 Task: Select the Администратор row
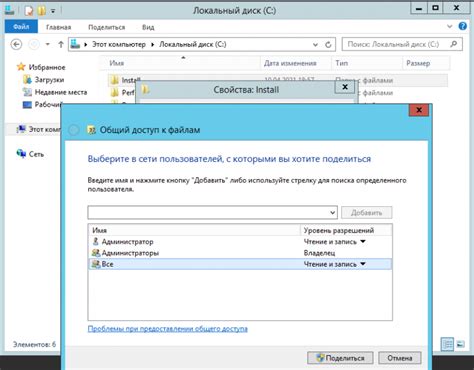coord(240,242)
